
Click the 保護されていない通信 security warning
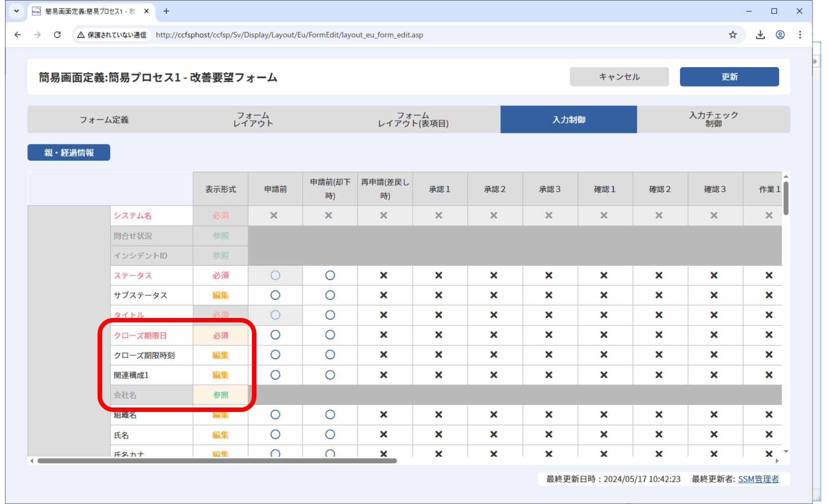(112, 35)
